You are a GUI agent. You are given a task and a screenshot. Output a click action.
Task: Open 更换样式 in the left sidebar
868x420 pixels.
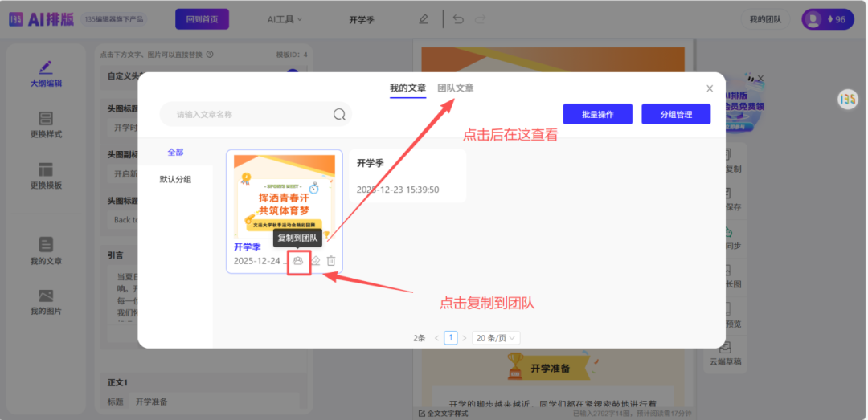click(46, 125)
